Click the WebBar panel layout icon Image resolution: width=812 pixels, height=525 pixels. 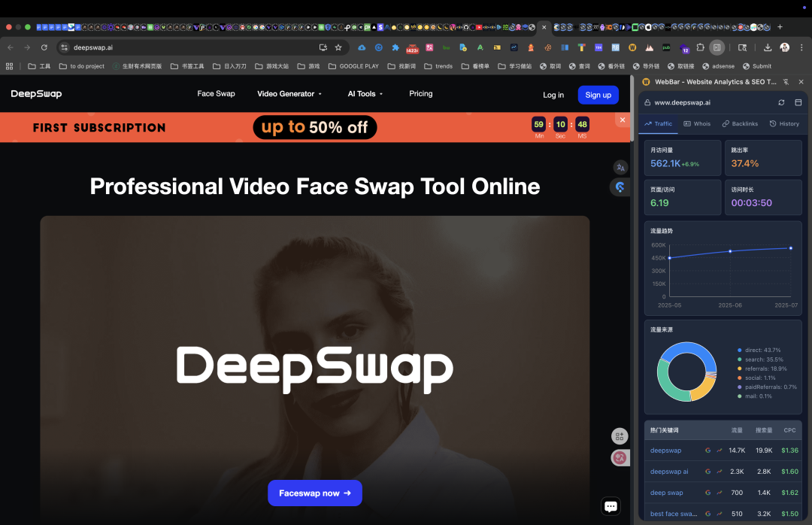pos(798,102)
